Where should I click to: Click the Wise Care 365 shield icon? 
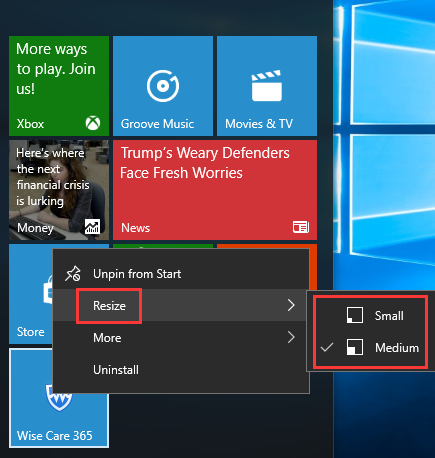pyautogui.click(x=59, y=398)
